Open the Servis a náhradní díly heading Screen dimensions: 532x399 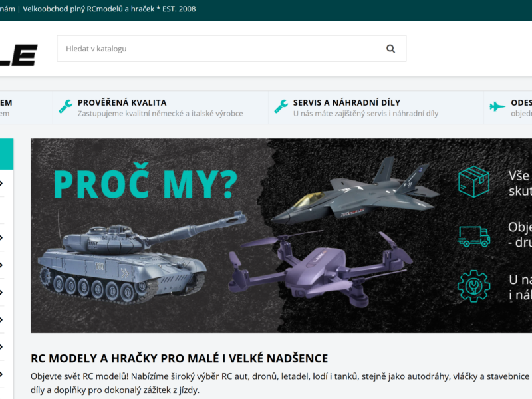pos(346,102)
